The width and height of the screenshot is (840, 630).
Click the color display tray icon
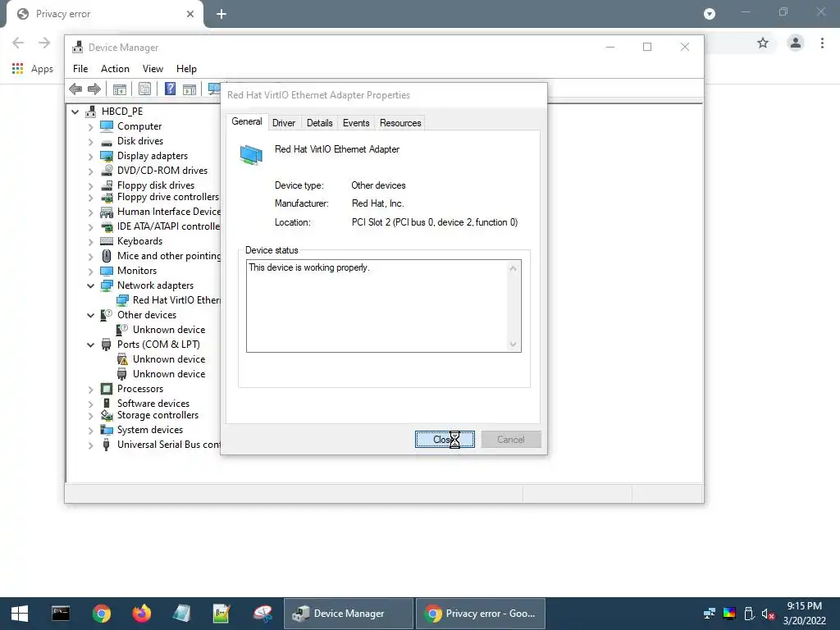tap(729, 614)
